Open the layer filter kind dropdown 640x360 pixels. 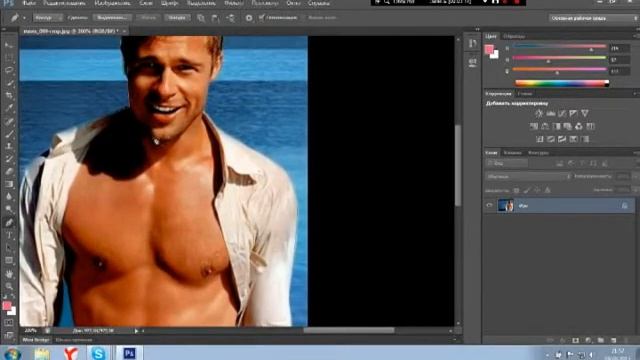pyautogui.click(x=507, y=164)
